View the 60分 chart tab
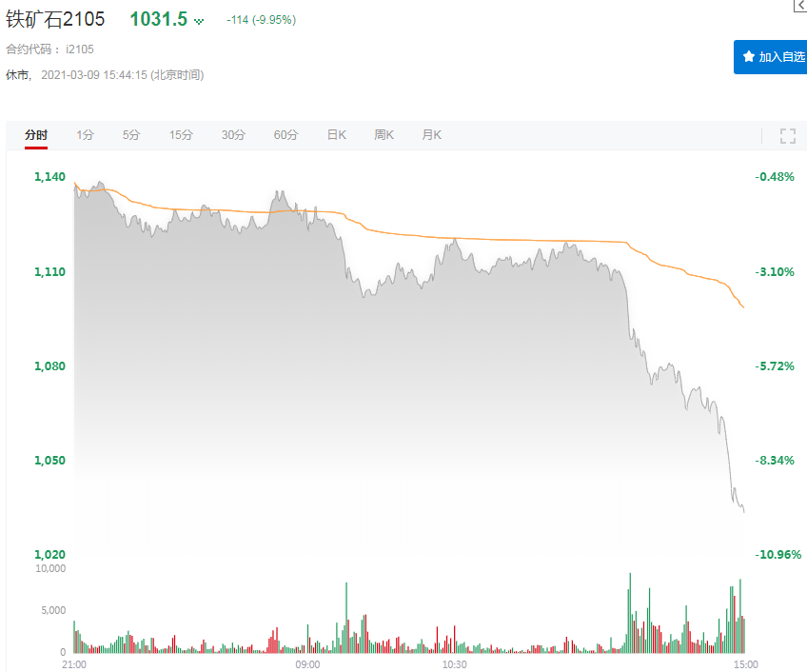This screenshot has height=672, width=807. pyautogui.click(x=285, y=135)
